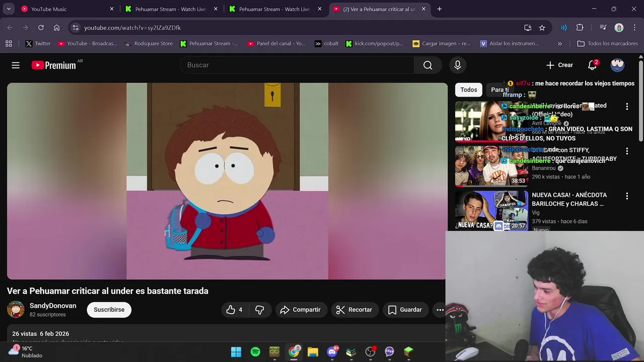
Task: Select the Todos filter chip
Action: [468, 90]
